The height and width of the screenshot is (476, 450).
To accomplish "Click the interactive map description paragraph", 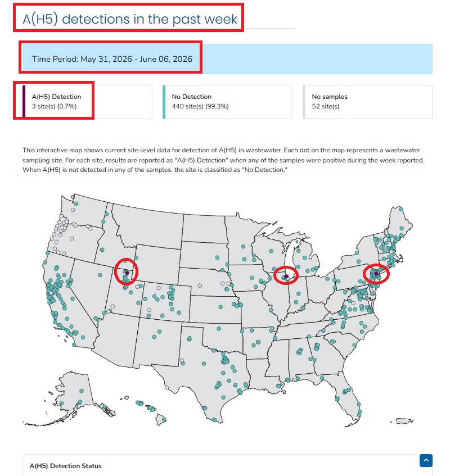I will 223,160.
